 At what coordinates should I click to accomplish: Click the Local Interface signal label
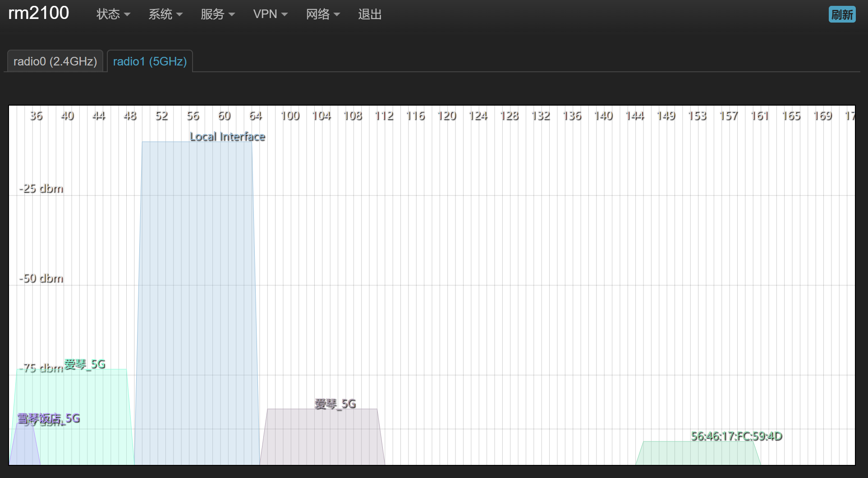pyautogui.click(x=227, y=137)
